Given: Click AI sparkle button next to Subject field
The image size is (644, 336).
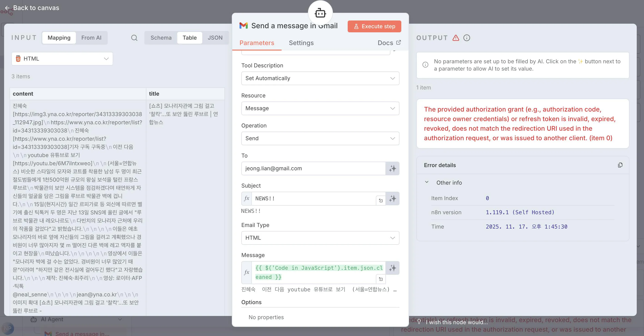Looking at the screenshot, I should [x=392, y=199].
